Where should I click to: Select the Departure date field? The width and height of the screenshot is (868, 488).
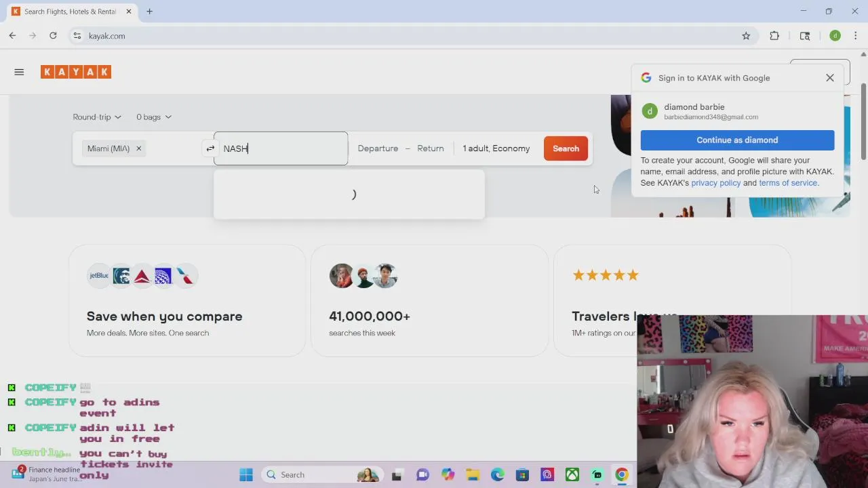(x=378, y=148)
